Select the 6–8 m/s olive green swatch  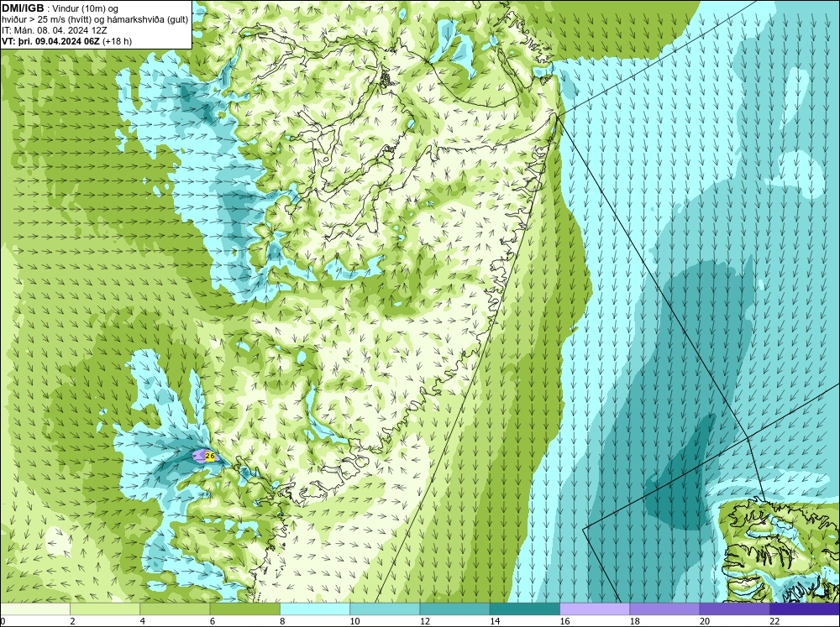[244, 609]
